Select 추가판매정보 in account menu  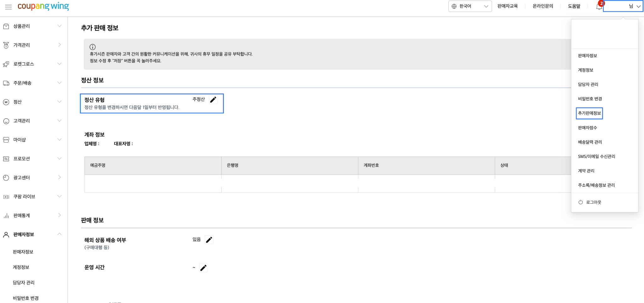(x=589, y=113)
